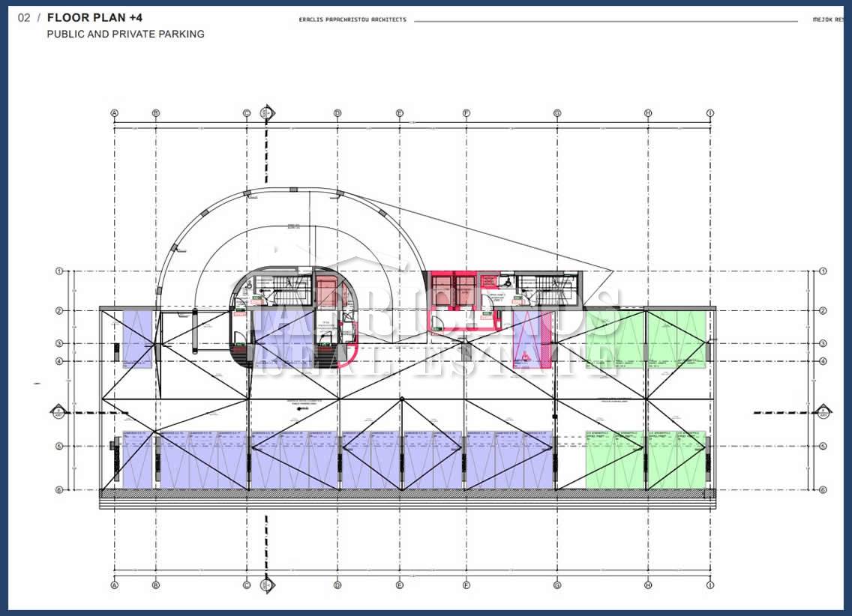Select row bubble 6 on the right axis
This screenshot has height=616, width=852.
point(823,489)
